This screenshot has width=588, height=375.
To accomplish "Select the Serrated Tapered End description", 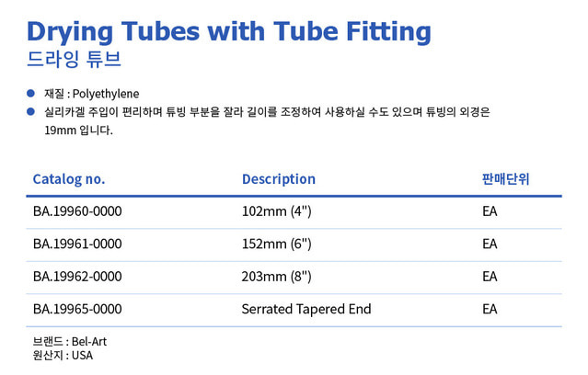I will [306, 310].
